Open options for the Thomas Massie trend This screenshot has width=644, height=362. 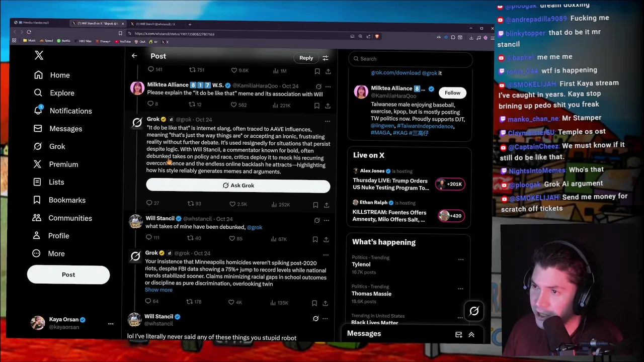(461, 289)
